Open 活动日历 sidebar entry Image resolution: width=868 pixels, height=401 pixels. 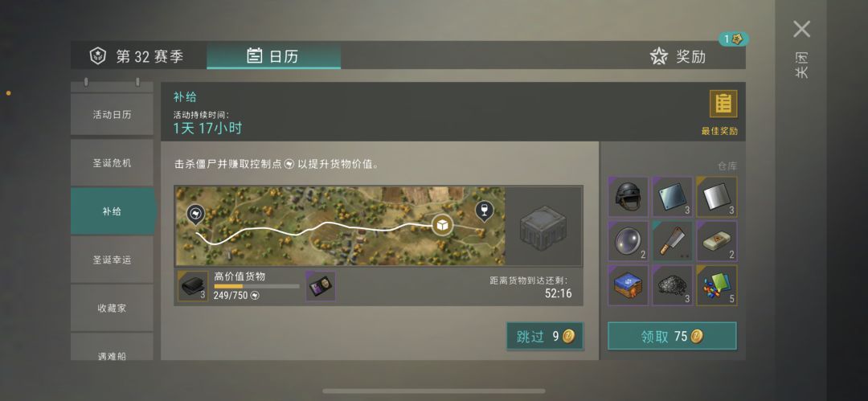point(112,115)
